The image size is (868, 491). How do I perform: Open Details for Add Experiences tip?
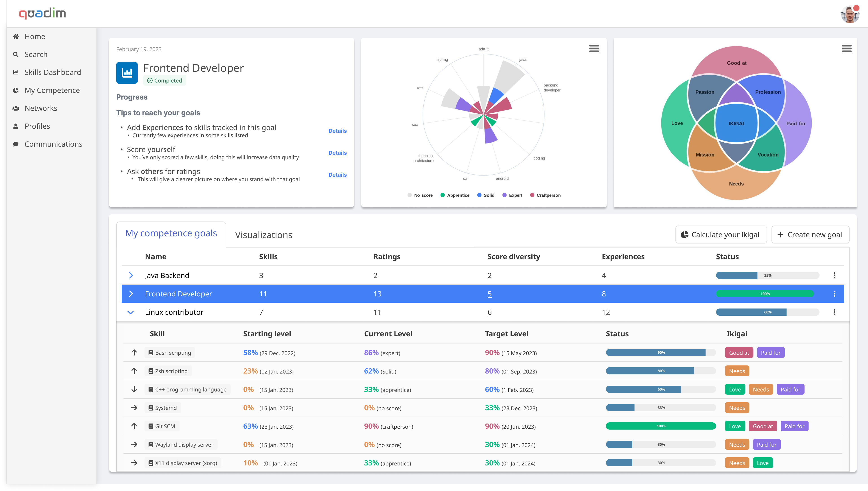(x=338, y=131)
